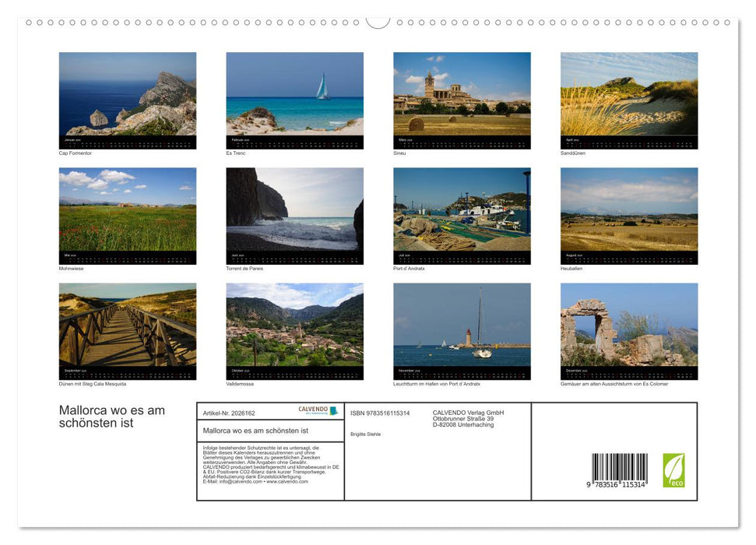Click the mini date strip on January

click(126, 140)
